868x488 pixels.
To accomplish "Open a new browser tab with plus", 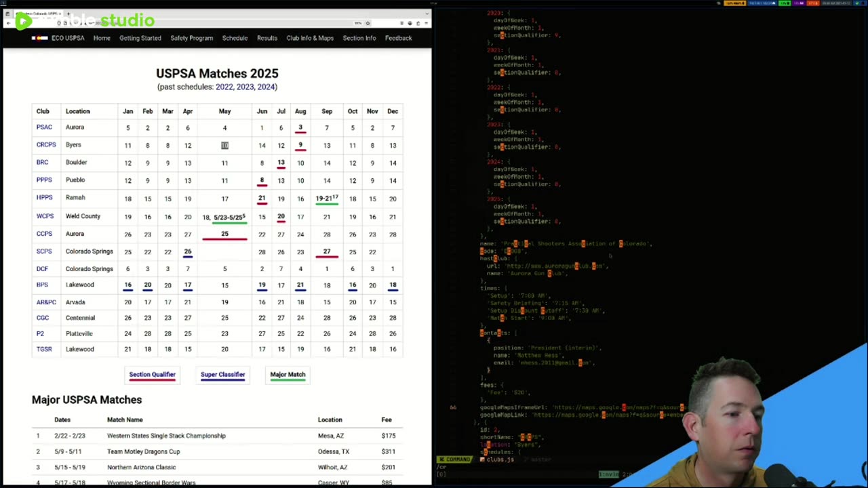I will 68,14.
